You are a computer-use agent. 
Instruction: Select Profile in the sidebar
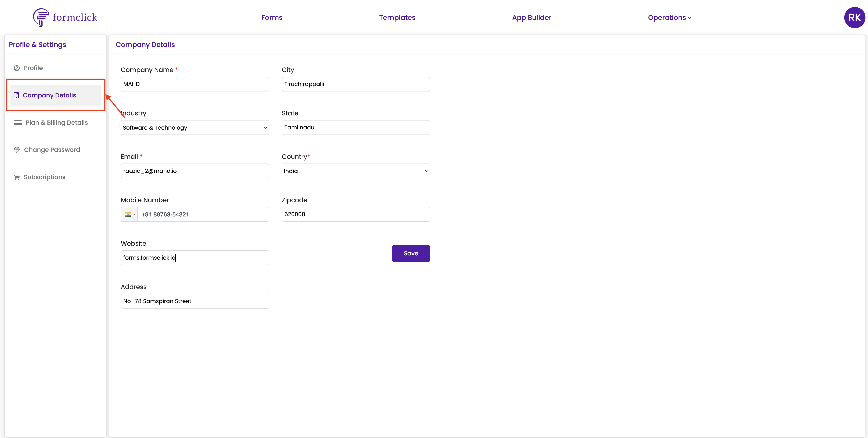33,68
